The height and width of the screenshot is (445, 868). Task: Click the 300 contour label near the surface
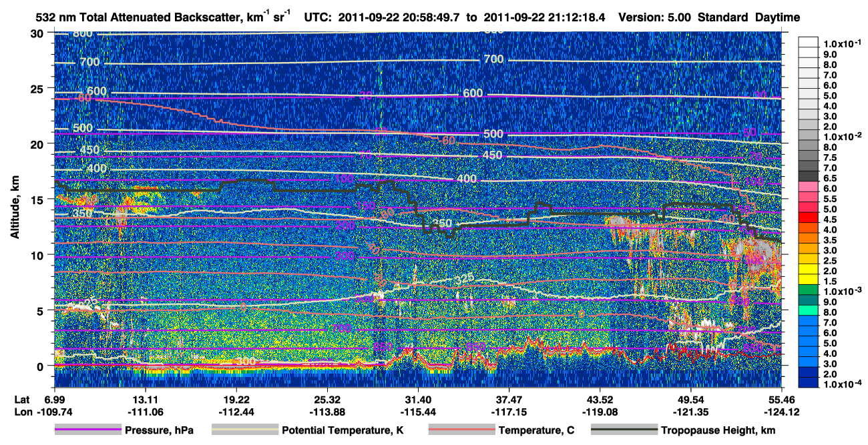point(246,361)
